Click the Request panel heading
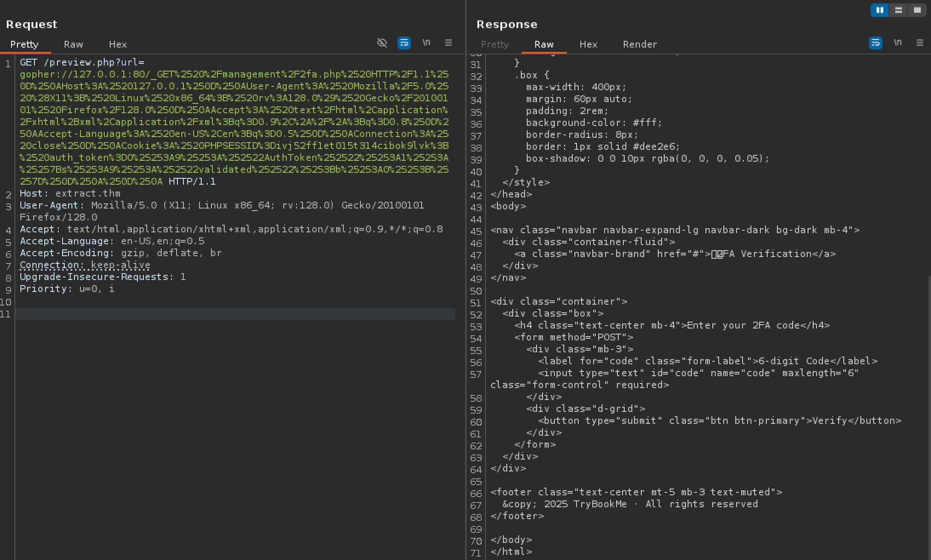The image size is (931, 560). pyautogui.click(x=31, y=24)
